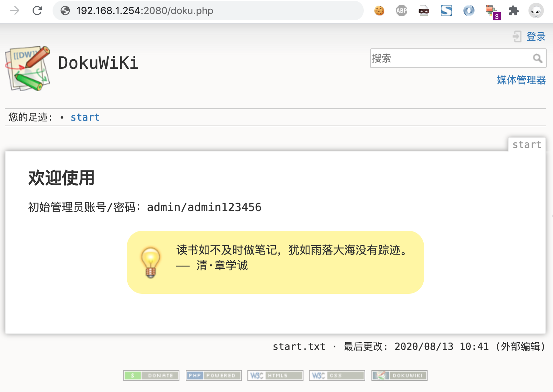Click the start breadcrumb link

(85, 117)
